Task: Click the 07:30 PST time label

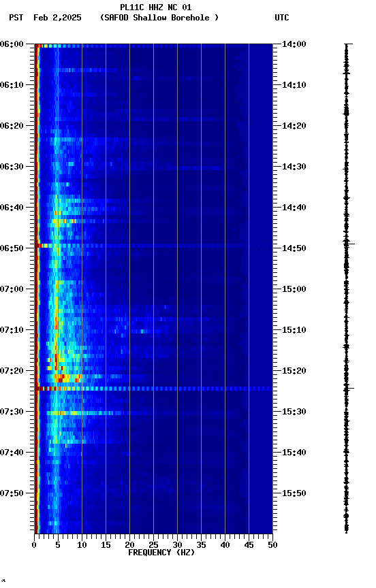Action: pos(12,412)
